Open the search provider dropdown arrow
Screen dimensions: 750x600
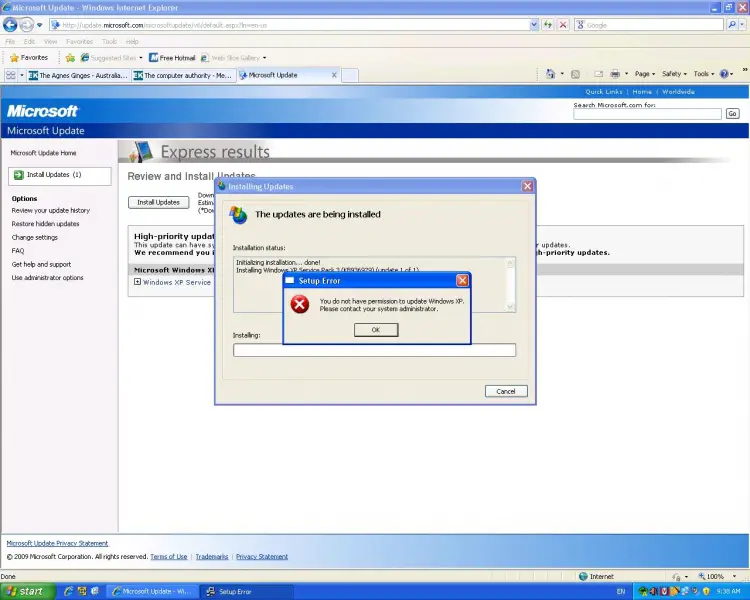[x=742, y=25]
